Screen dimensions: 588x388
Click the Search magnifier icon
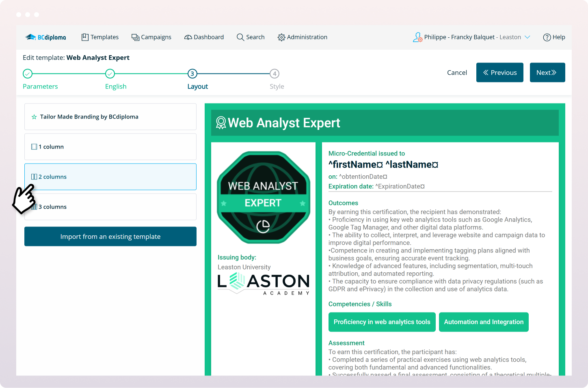(240, 37)
